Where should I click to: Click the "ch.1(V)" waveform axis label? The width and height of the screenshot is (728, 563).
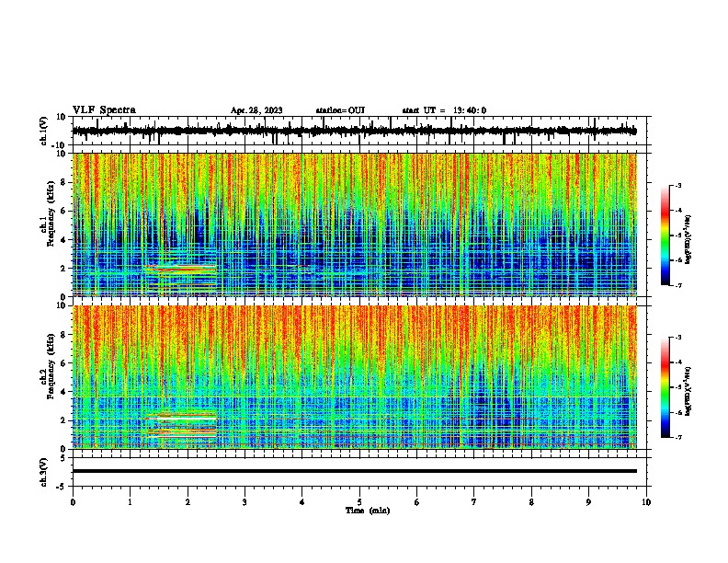point(43,131)
